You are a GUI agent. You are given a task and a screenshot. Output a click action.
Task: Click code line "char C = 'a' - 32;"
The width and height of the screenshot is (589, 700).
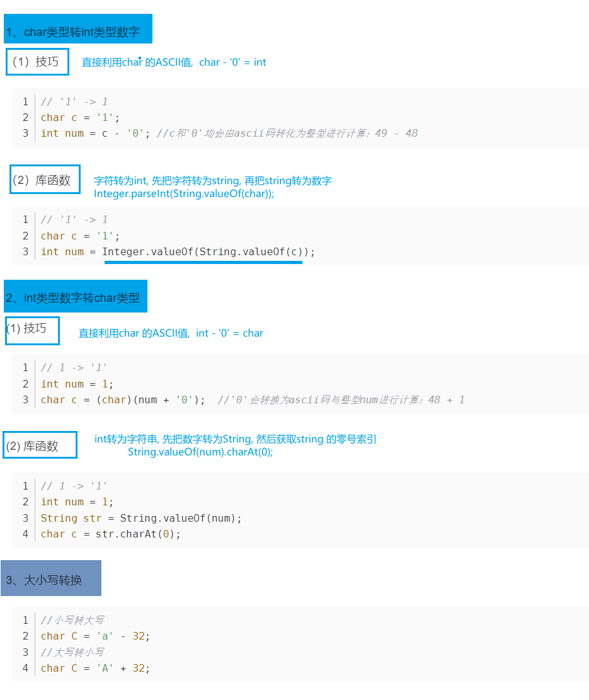[95, 636]
